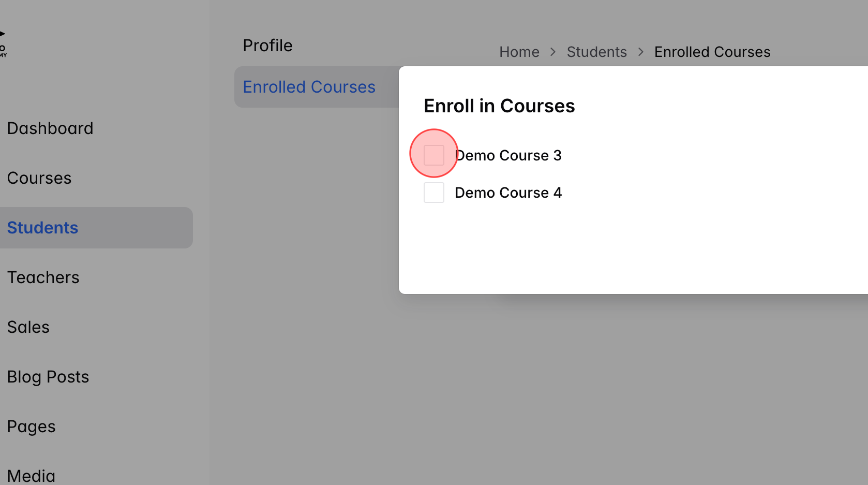The width and height of the screenshot is (868, 485).
Task: Click the highlighted checkbox in the enrollment dialog
Action: click(433, 154)
